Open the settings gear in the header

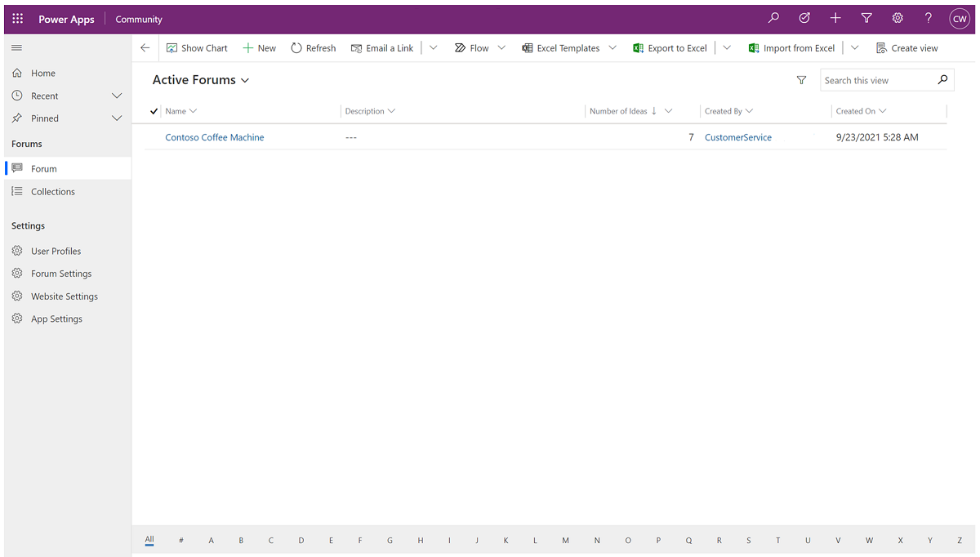(898, 18)
